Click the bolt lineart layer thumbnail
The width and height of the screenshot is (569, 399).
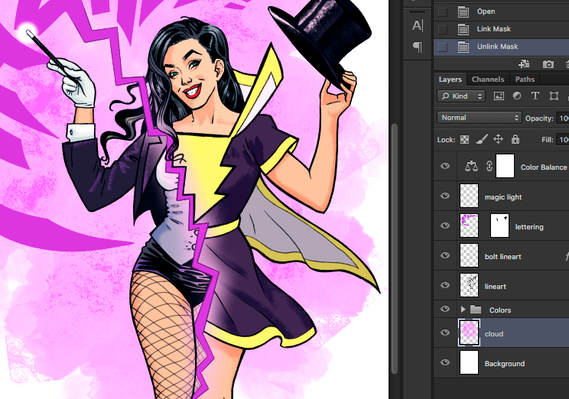click(469, 255)
